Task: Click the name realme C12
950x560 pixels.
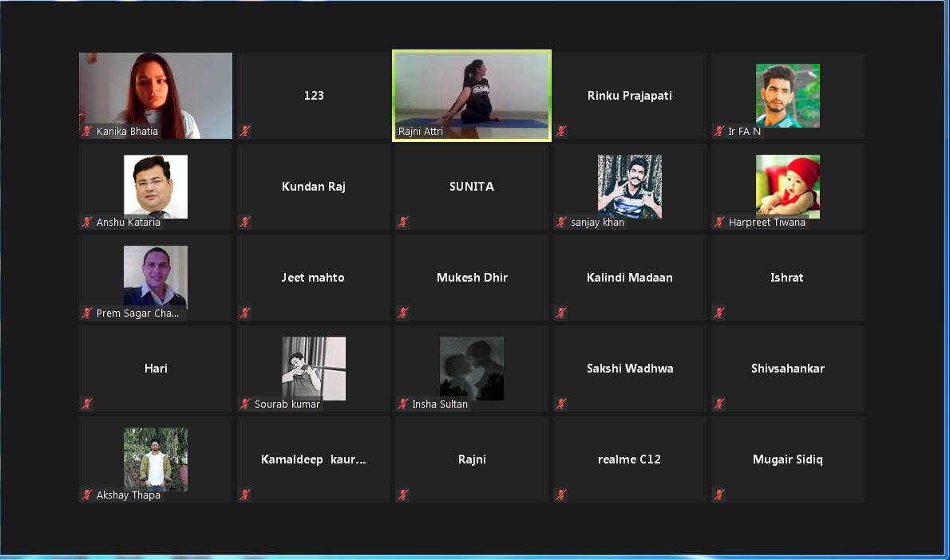Action: 630,459
